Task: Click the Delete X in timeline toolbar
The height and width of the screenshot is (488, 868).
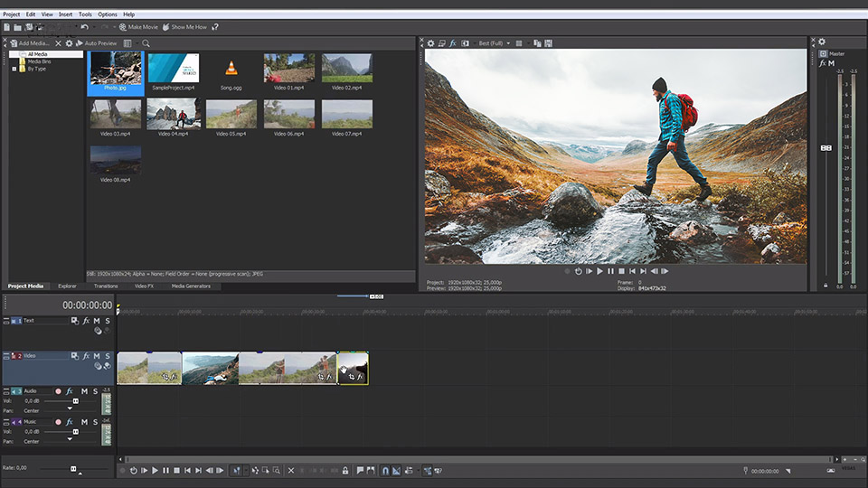Action: coord(291,471)
